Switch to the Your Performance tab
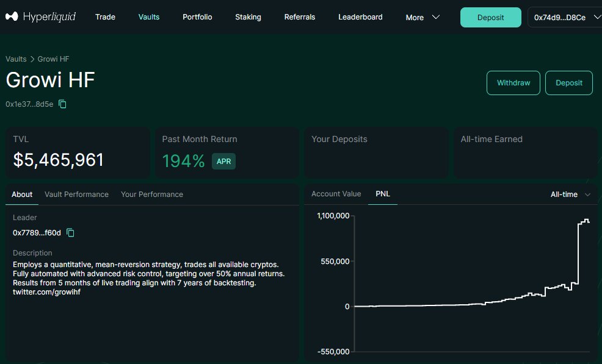Image resolution: width=602 pixels, height=364 pixels. point(151,194)
